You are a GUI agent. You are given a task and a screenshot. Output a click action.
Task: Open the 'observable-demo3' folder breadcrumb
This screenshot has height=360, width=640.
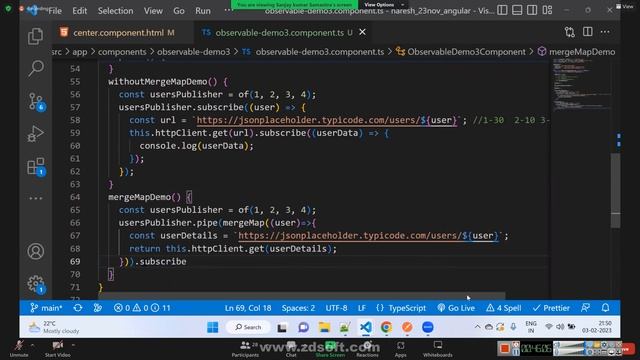click(x=193, y=52)
